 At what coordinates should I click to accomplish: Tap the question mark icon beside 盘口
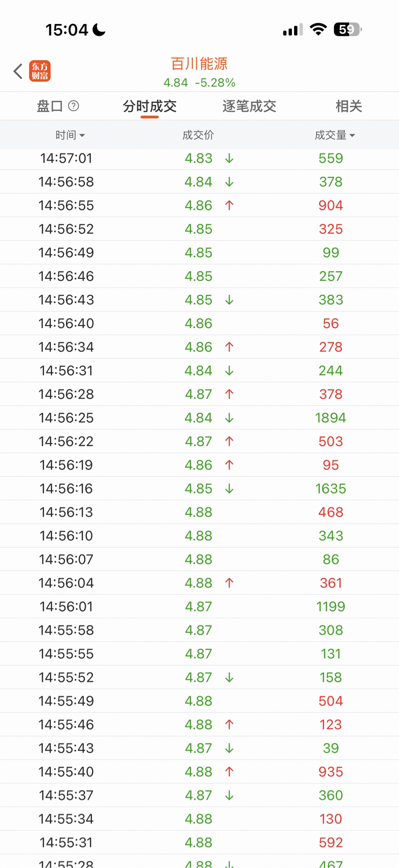(74, 106)
